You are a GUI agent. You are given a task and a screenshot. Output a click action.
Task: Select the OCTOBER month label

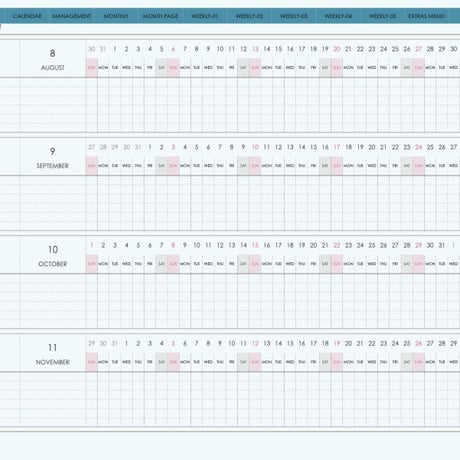click(53, 264)
